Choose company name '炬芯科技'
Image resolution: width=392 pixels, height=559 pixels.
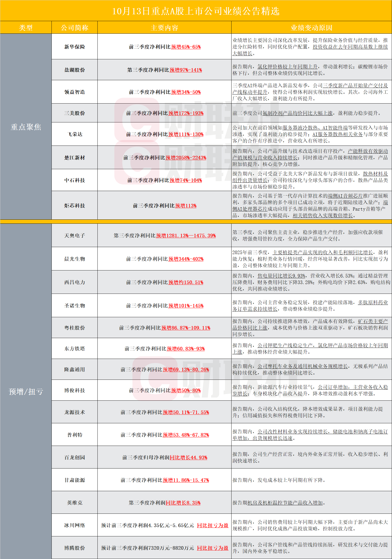pyautogui.click(x=75, y=206)
